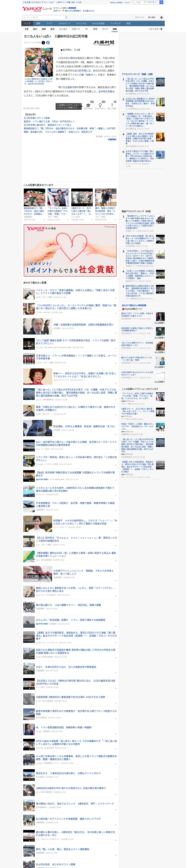Open related link 能登沖、イワシ遅れて大漁
186x868 pixels.
pos(49,122)
